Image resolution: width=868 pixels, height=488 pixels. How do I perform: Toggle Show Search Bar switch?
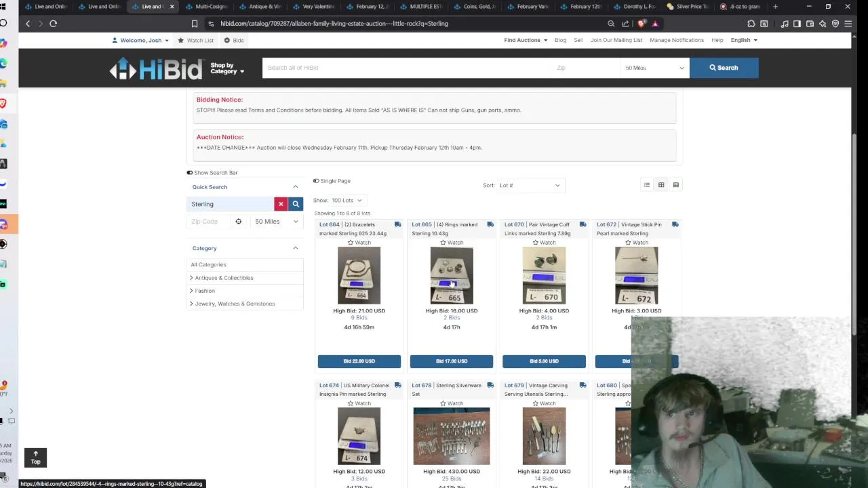coord(190,173)
